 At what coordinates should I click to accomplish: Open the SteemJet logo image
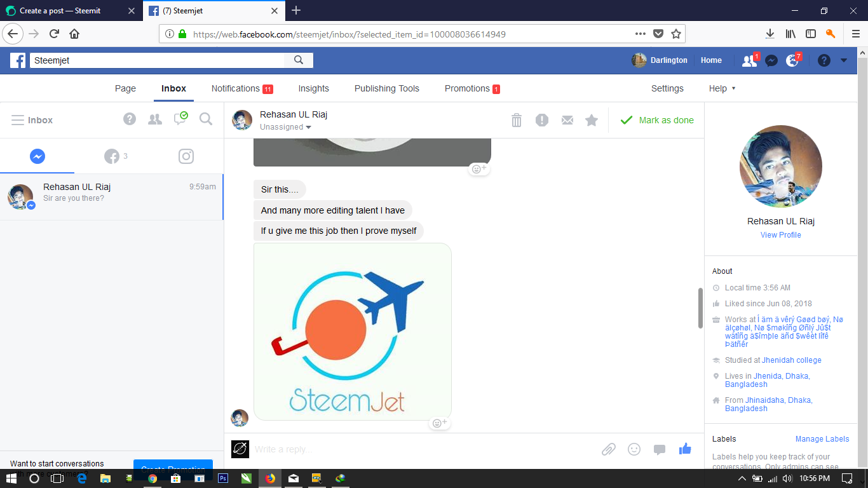(x=353, y=331)
